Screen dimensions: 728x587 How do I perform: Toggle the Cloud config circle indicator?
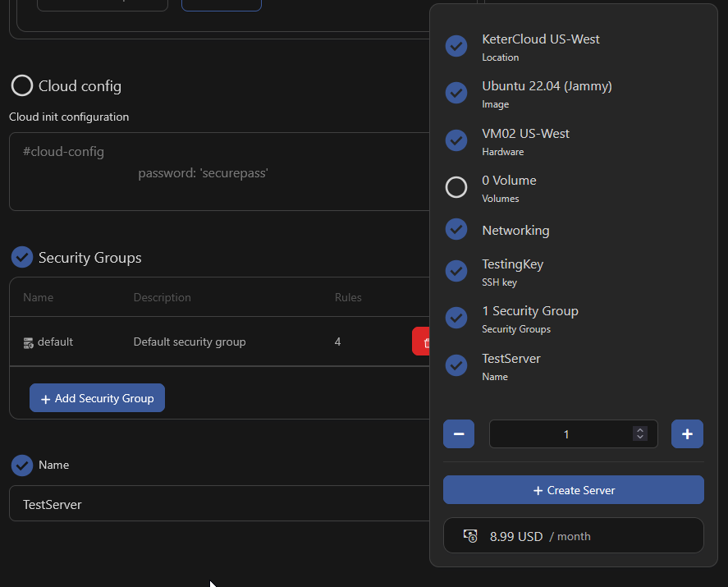[x=22, y=86]
